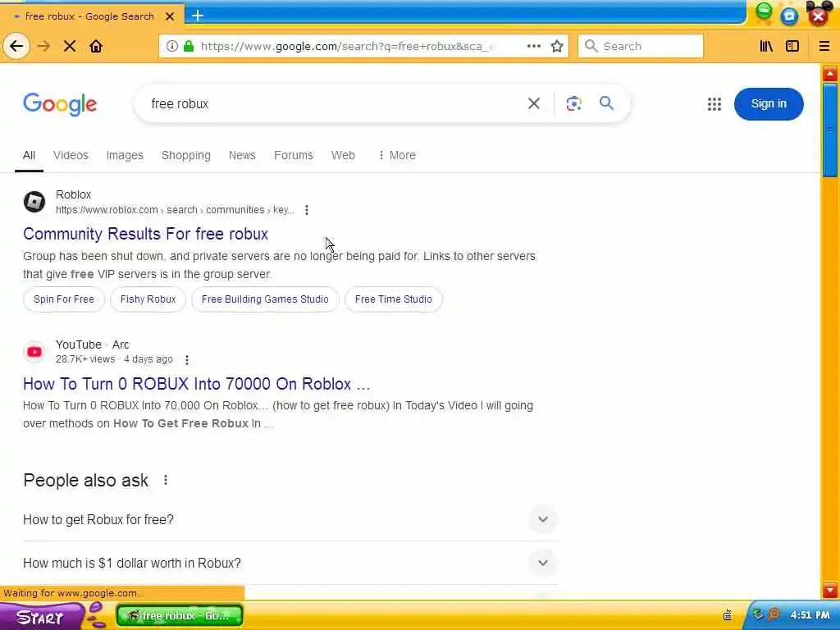Viewport: 840px width, 630px height.
Task: Switch to the Shopping tab
Action: coord(186,155)
